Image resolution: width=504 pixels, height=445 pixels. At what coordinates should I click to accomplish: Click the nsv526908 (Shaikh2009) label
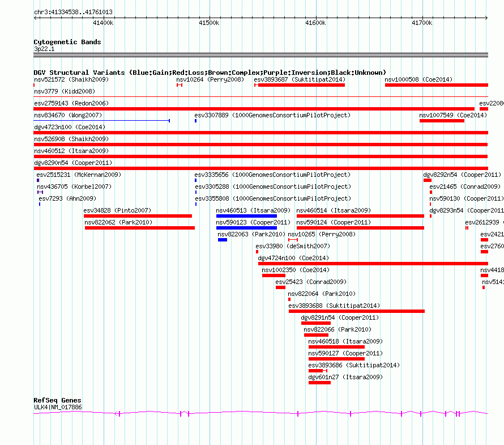point(71,139)
